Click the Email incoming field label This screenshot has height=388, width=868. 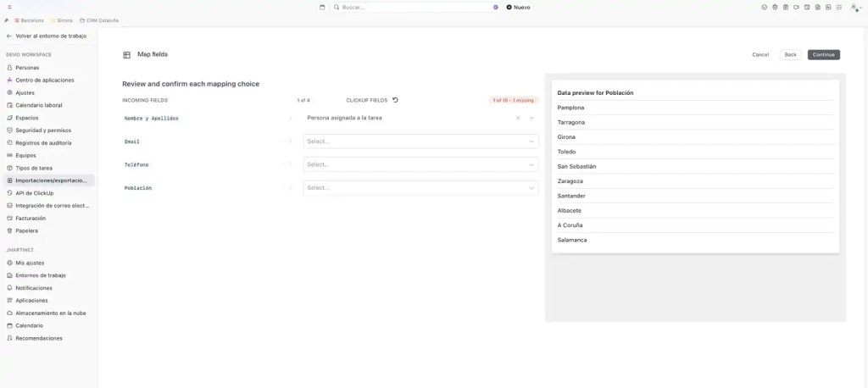tap(131, 141)
